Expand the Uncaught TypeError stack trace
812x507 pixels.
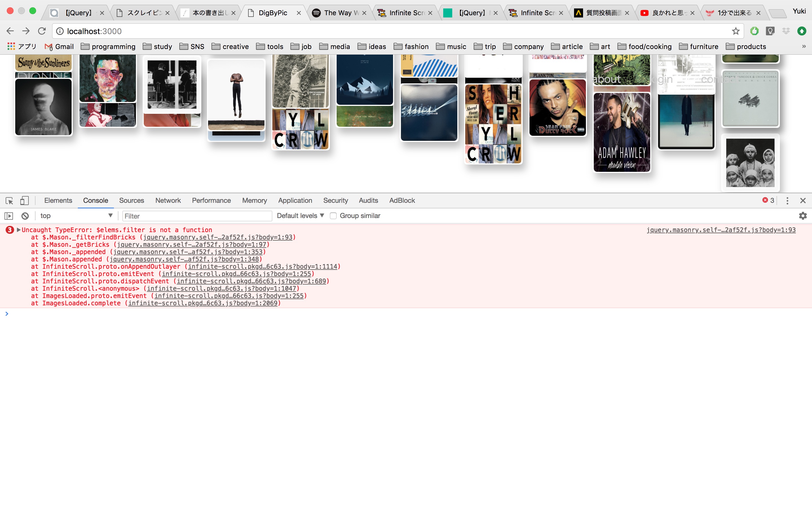pyautogui.click(x=19, y=230)
